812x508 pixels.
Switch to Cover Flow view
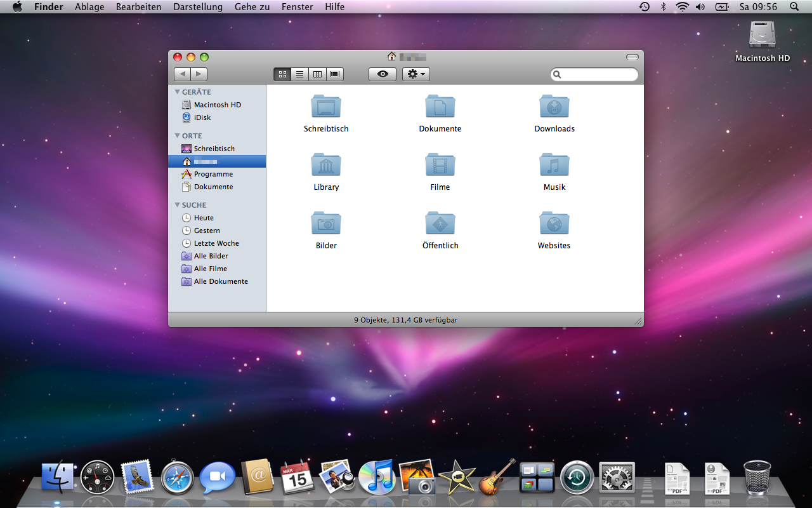335,74
